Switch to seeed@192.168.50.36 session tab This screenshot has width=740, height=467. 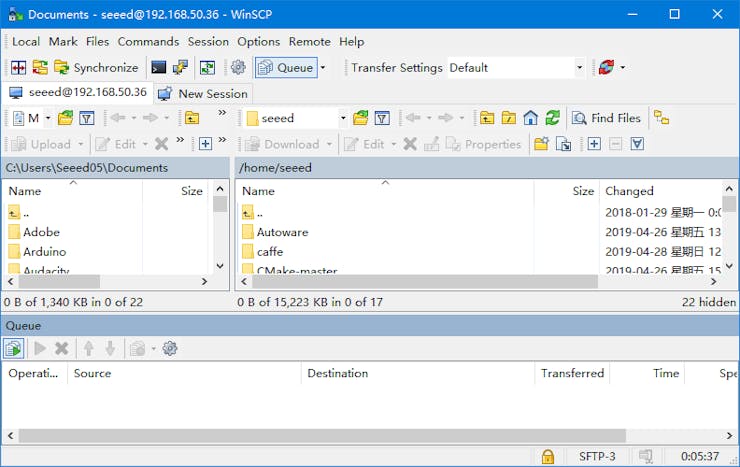(78, 92)
